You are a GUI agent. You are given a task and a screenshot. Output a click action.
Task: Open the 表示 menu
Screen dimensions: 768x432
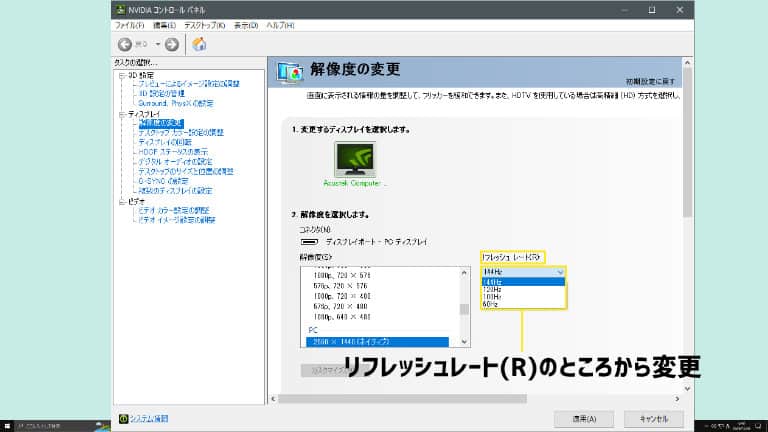(x=246, y=25)
